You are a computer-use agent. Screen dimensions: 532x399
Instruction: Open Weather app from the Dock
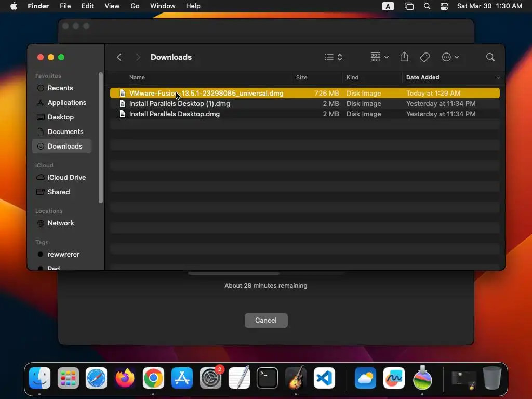tap(365, 378)
